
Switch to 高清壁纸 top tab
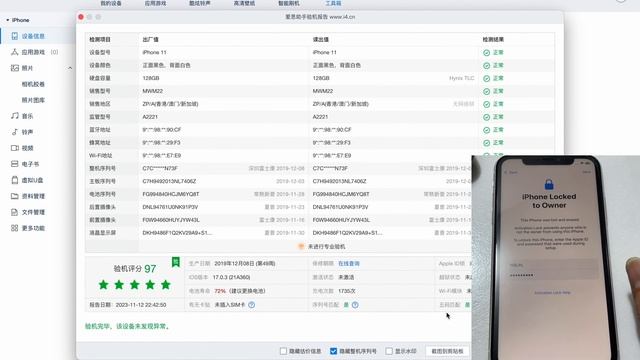coord(244,3)
